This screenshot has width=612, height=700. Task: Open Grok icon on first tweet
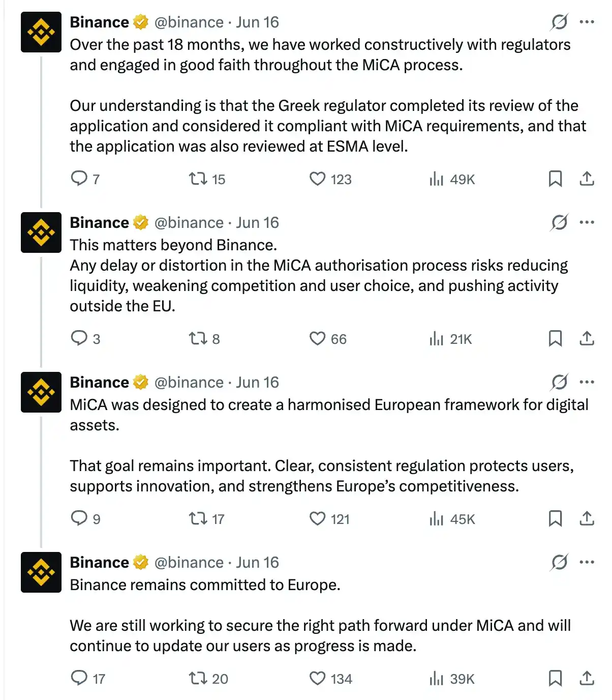point(559,22)
